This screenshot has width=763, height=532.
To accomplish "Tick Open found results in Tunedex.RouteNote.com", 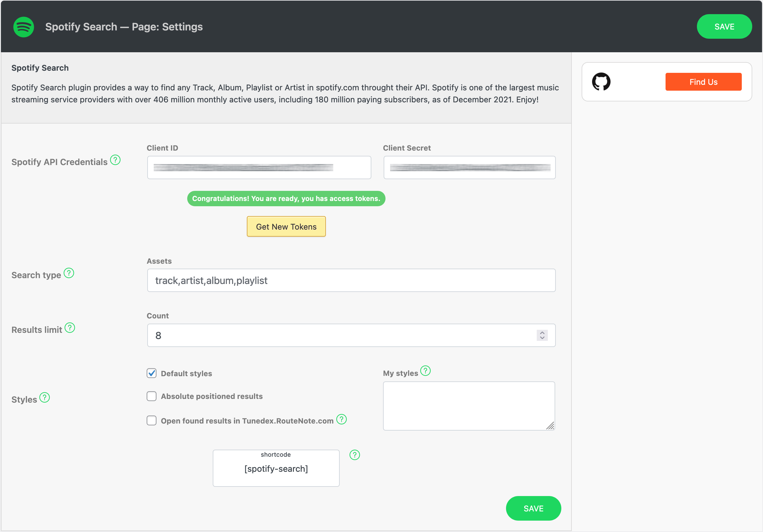I will 152,421.
